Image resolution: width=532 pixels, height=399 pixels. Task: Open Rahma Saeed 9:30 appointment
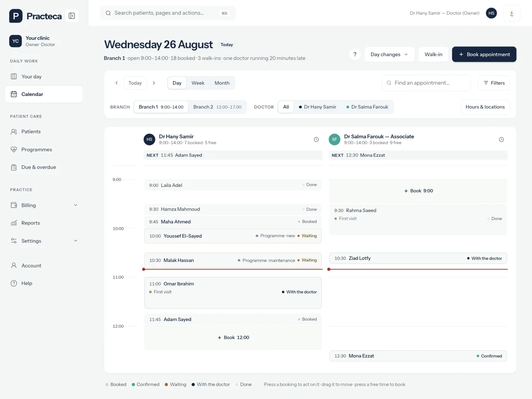coord(418,220)
